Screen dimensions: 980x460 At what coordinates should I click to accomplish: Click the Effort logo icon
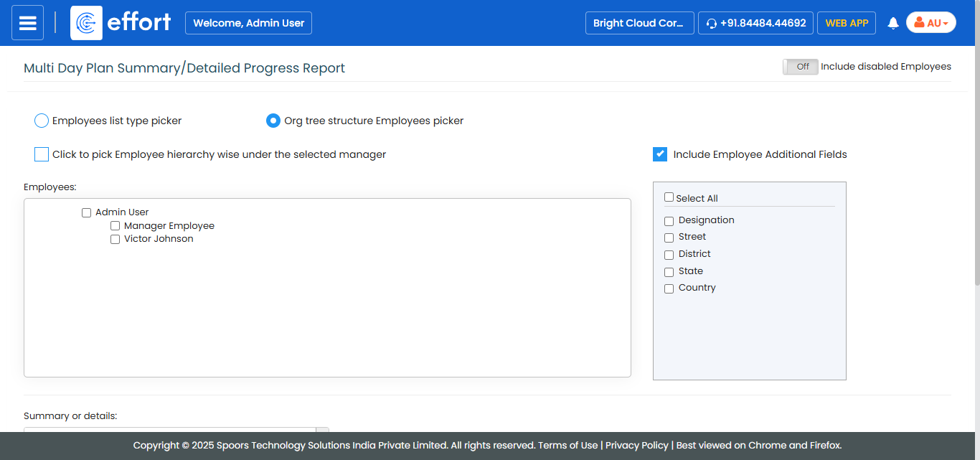coord(87,23)
